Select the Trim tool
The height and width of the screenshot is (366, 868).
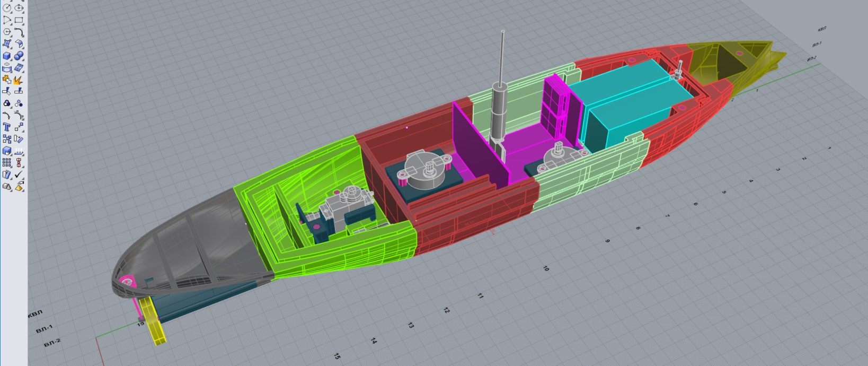7,92
